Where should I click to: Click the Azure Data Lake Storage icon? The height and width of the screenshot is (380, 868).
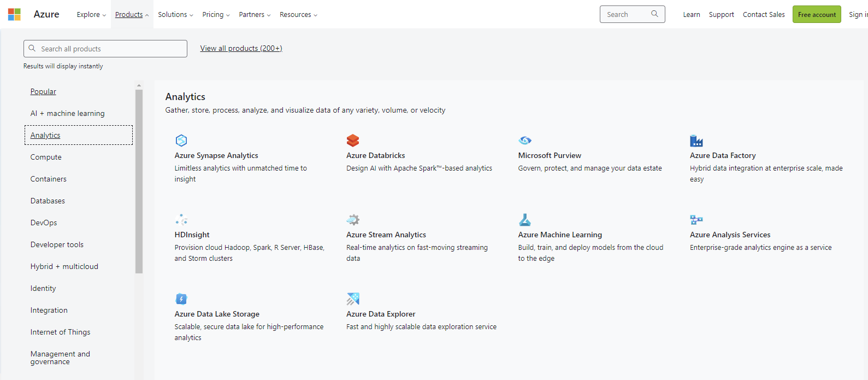point(181,299)
